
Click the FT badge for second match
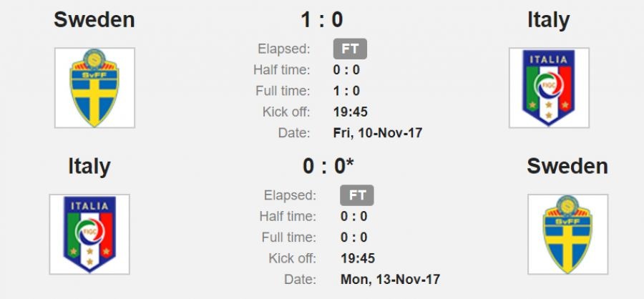[x=356, y=195]
